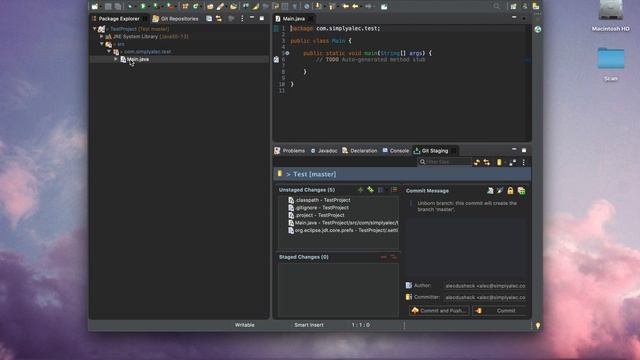Click the task marker beside editor line 6
Image resolution: width=640 pixels, height=360 pixels.
pos(276,60)
